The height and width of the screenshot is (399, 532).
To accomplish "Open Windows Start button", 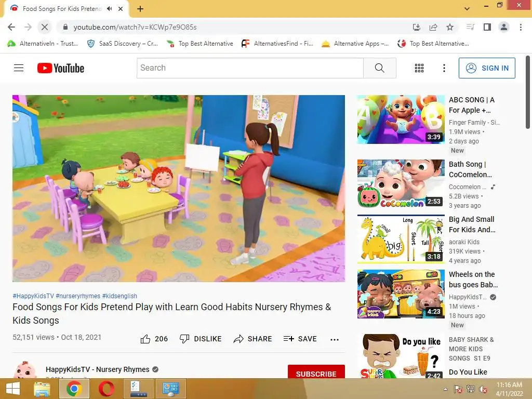I will pyautogui.click(x=13, y=389).
